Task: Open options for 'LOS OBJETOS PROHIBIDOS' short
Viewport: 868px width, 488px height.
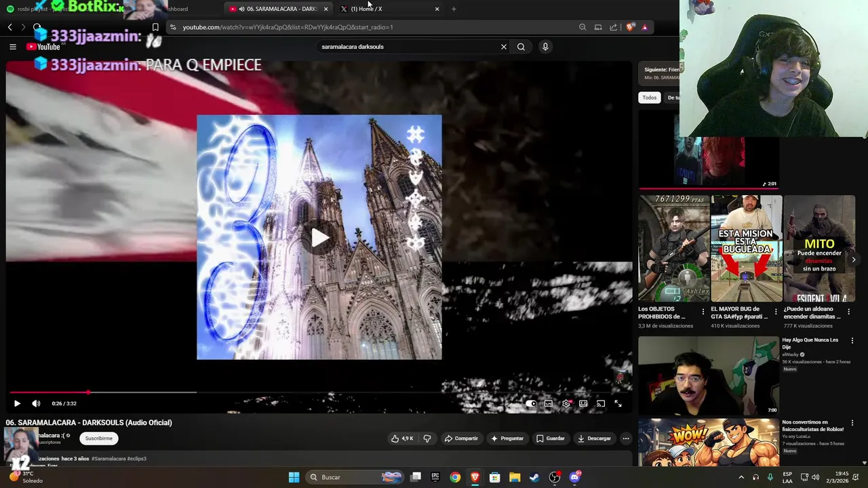Action: 703,312
